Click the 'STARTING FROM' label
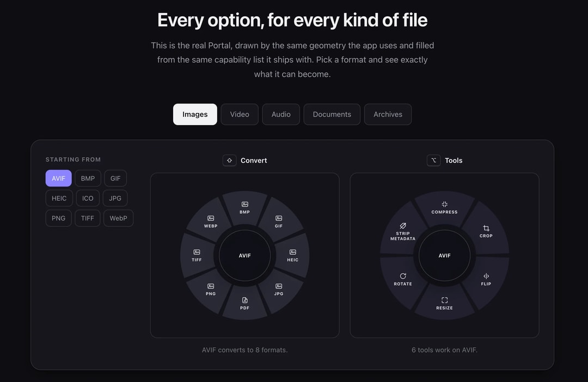This screenshot has height=382, width=588. (x=73, y=159)
